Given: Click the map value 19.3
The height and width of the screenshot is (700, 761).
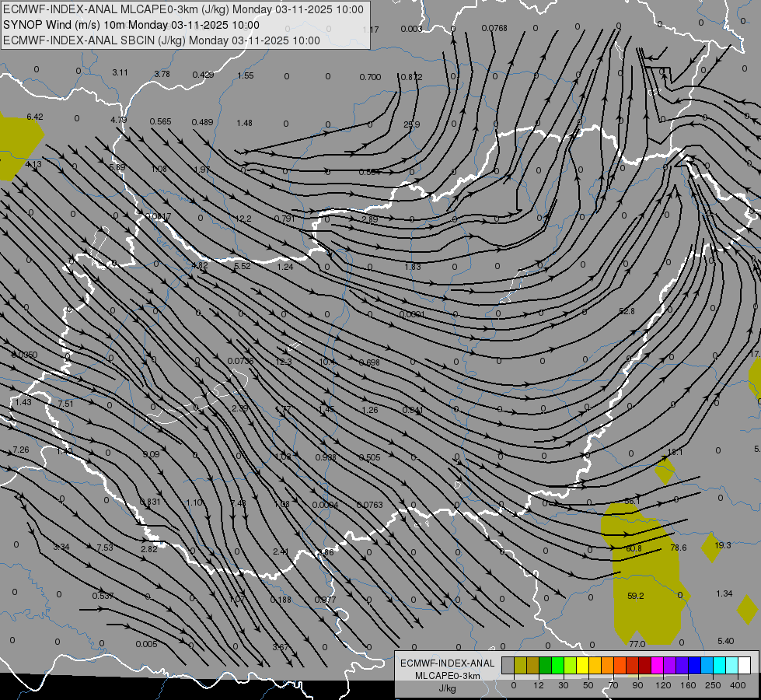Looking at the screenshot, I should (723, 545).
